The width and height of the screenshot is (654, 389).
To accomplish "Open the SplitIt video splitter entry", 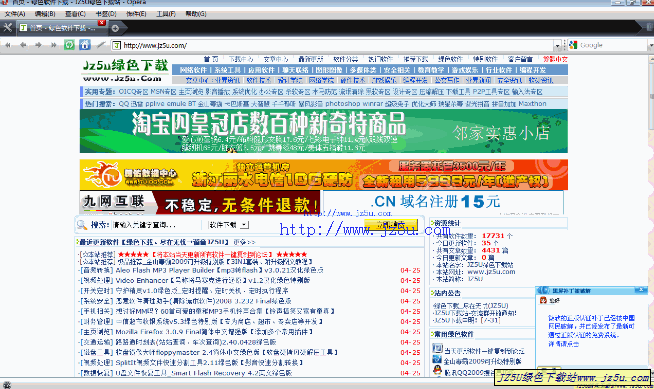I will point(209,363).
